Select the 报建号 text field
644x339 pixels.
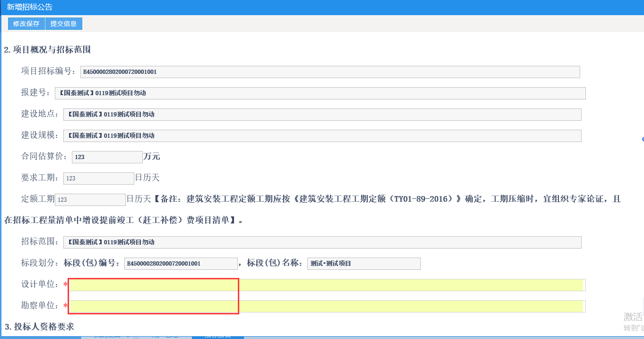point(320,93)
